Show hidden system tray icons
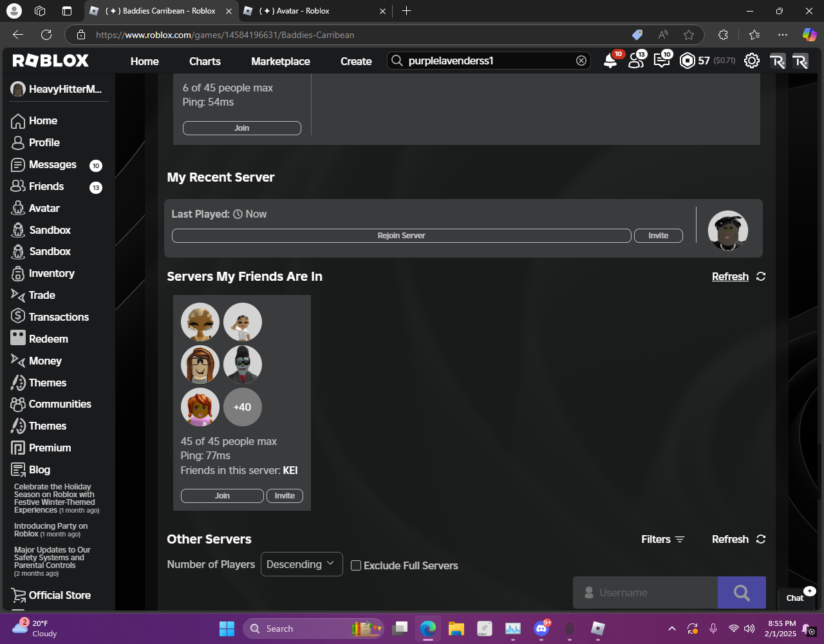The width and height of the screenshot is (824, 644). tap(672, 629)
